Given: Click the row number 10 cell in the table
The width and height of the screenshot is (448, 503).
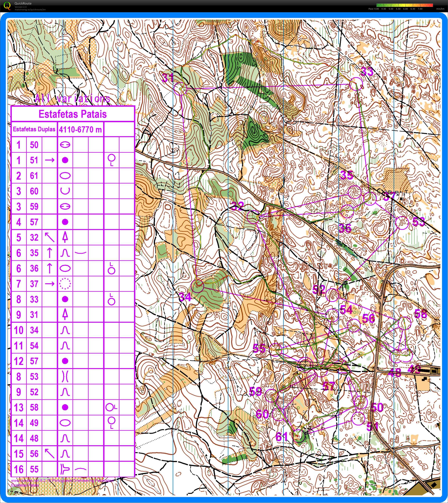Looking at the screenshot, I should (19, 330).
